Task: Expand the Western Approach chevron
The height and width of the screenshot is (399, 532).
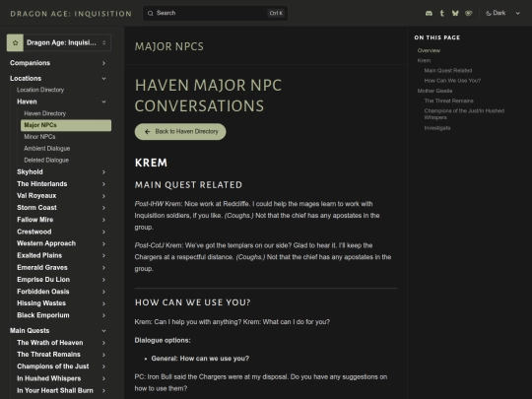Action: point(103,244)
